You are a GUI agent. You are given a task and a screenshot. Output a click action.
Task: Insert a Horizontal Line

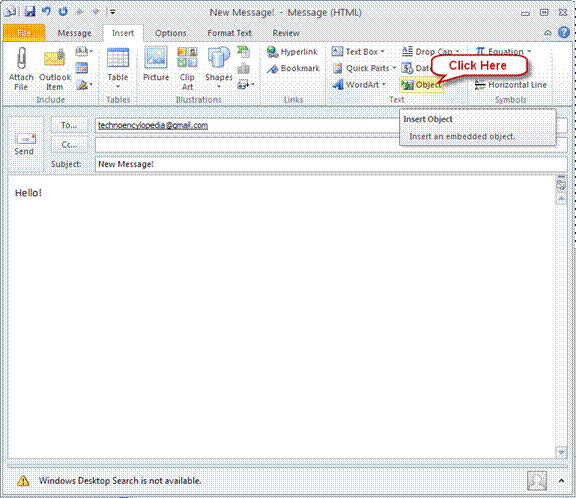[510, 85]
